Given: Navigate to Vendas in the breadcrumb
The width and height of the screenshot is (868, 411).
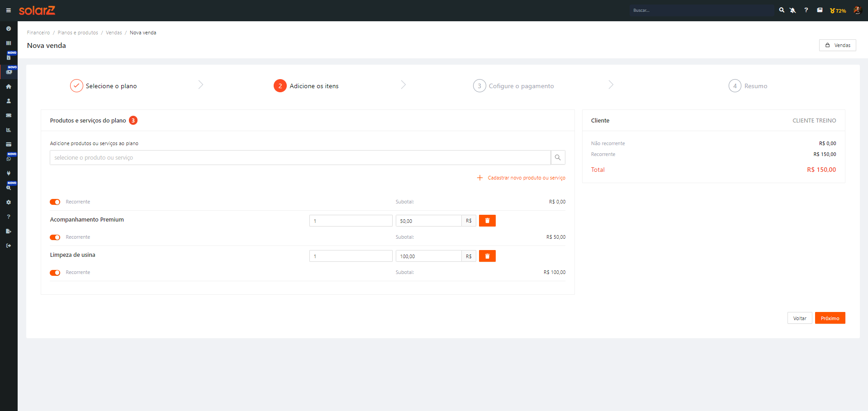Looking at the screenshot, I should [114, 33].
